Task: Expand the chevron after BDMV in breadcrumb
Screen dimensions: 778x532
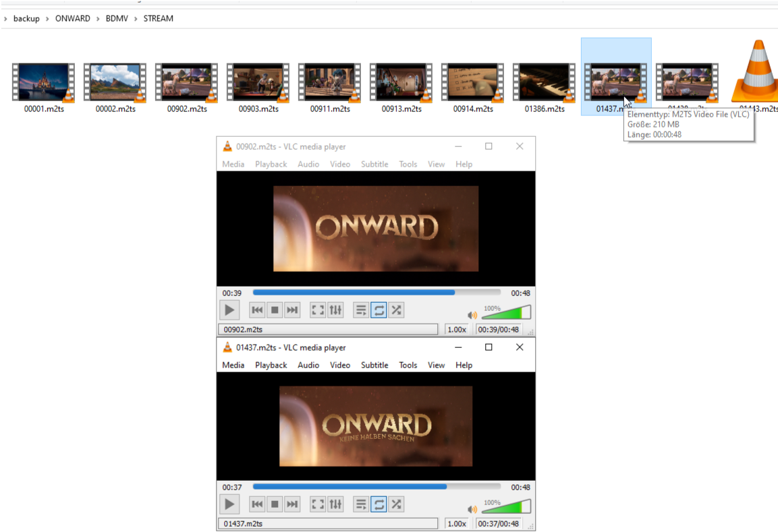Action: 136,19
